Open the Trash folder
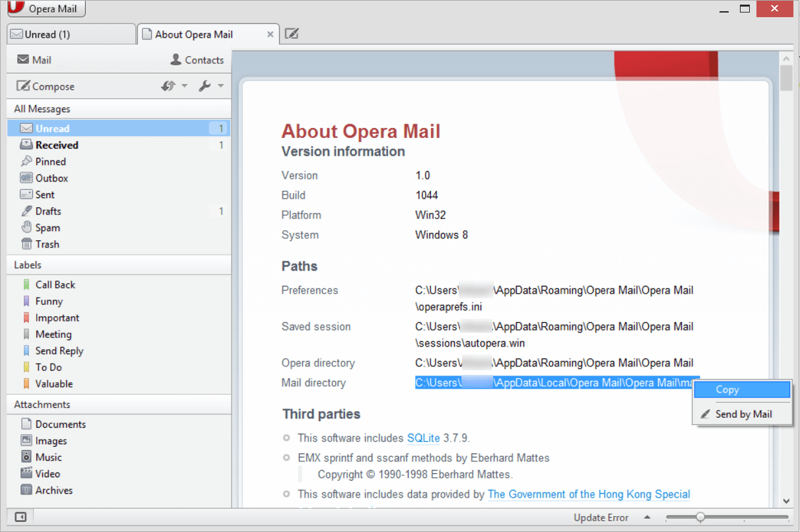The height and width of the screenshot is (532, 800). (x=119, y=244)
